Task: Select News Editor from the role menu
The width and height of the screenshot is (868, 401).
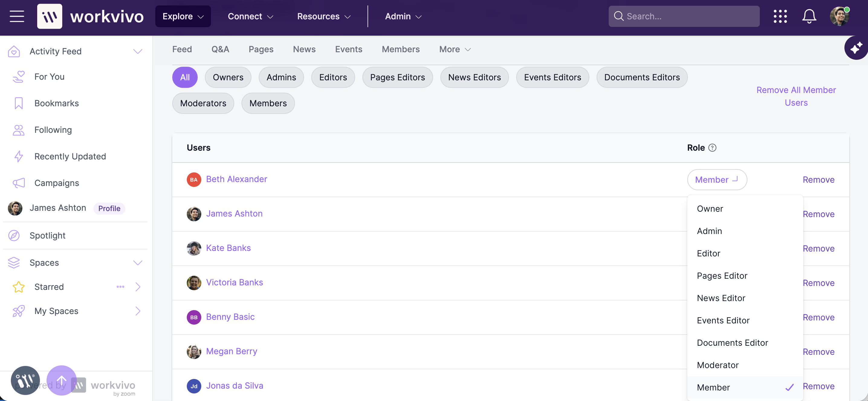Action: [745, 298]
